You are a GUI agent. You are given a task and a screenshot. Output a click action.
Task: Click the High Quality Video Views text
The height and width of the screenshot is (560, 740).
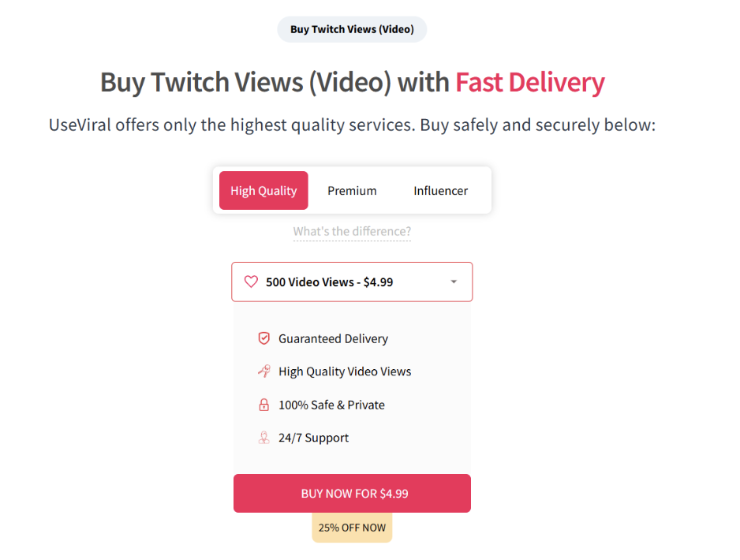(345, 371)
